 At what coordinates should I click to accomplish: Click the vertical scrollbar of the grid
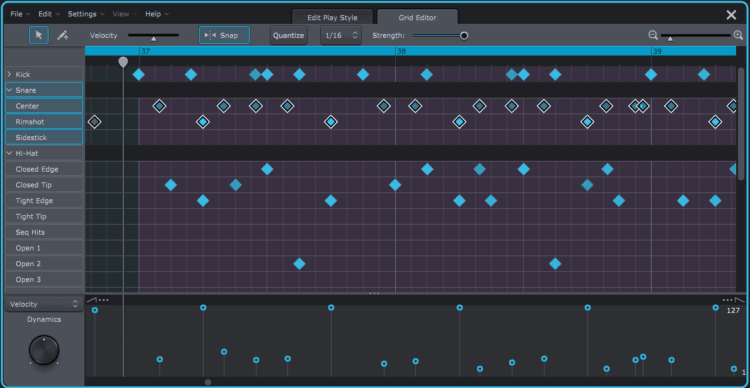tap(741, 124)
